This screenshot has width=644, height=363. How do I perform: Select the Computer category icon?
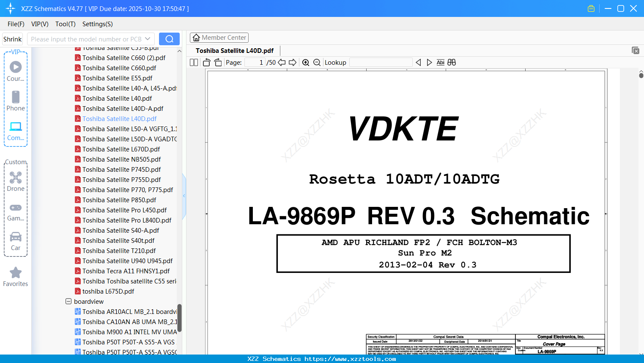[x=16, y=131]
